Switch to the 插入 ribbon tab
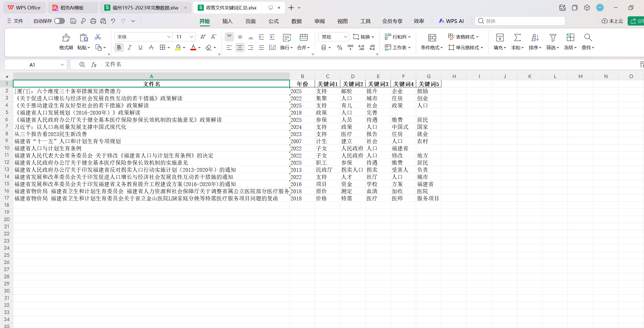Image resolution: width=644 pixels, height=328 pixels. pyautogui.click(x=227, y=21)
